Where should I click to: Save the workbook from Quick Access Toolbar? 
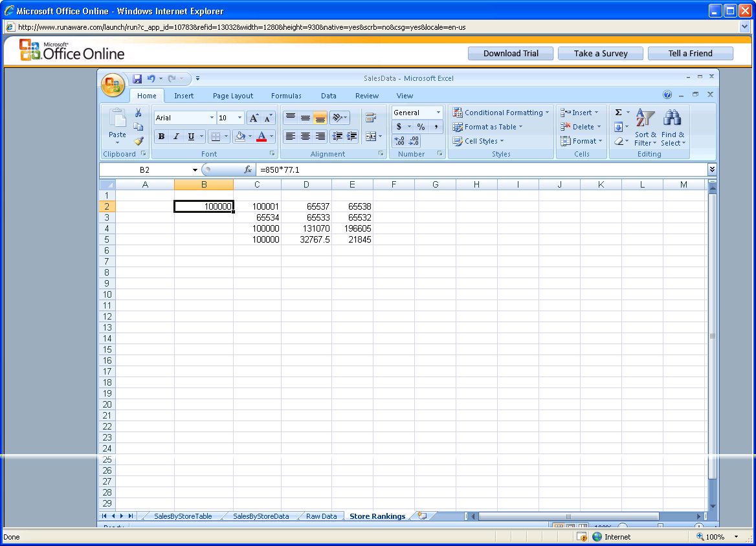pos(137,78)
